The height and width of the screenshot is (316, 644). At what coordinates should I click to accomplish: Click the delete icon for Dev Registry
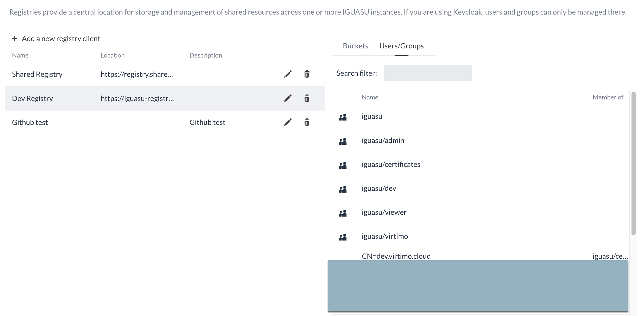pos(307,98)
